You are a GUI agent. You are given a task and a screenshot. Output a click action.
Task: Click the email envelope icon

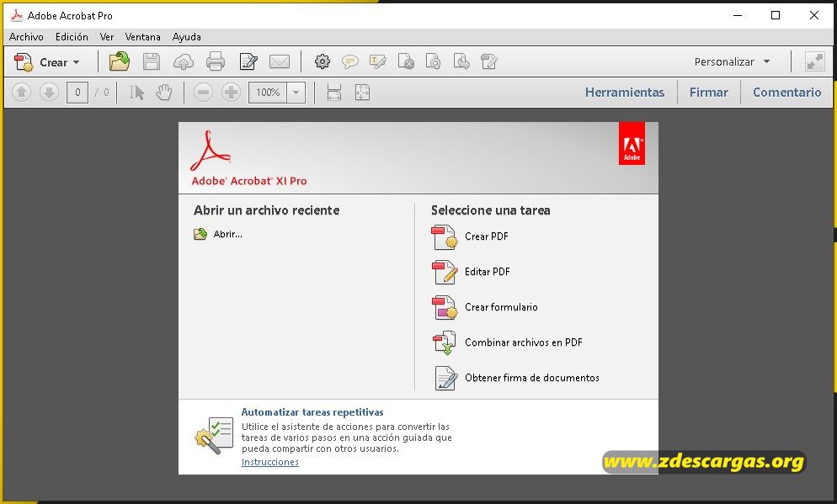[280, 62]
